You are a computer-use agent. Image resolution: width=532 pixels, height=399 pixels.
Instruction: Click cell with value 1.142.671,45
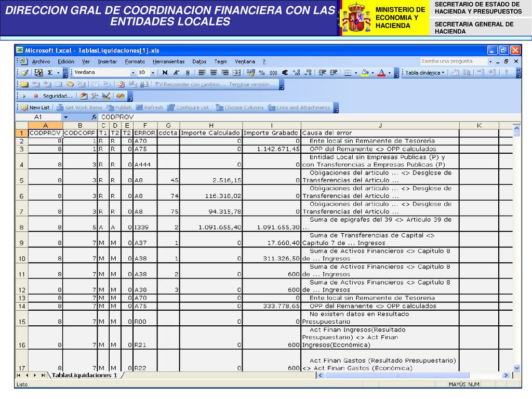[x=272, y=149]
